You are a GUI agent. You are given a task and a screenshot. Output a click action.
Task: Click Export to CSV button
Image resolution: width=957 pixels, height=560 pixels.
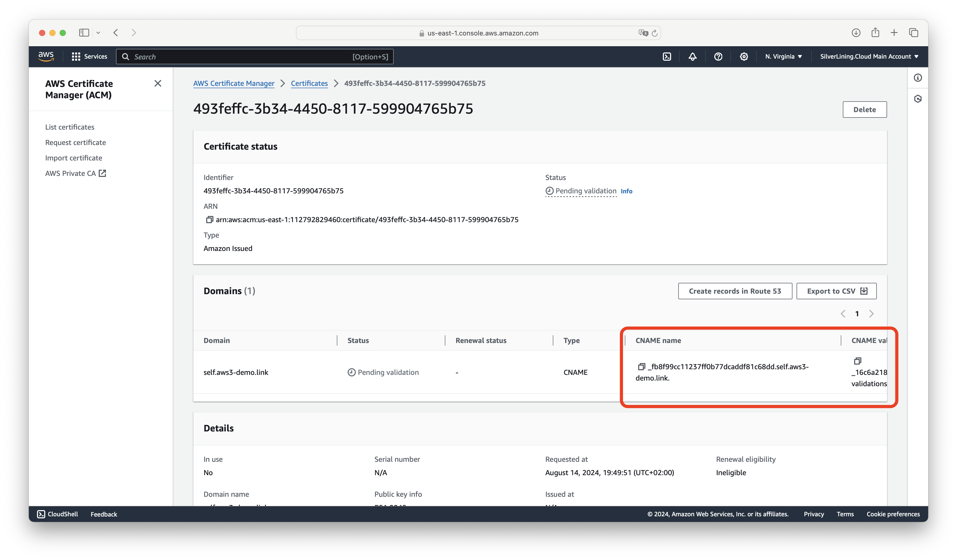pos(836,291)
